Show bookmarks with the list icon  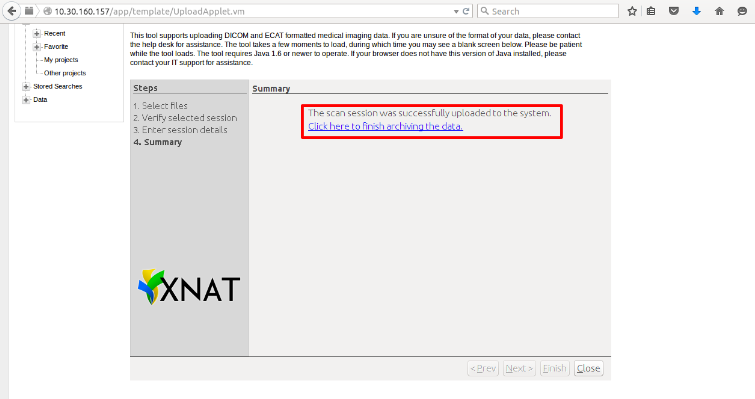[x=651, y=11]
